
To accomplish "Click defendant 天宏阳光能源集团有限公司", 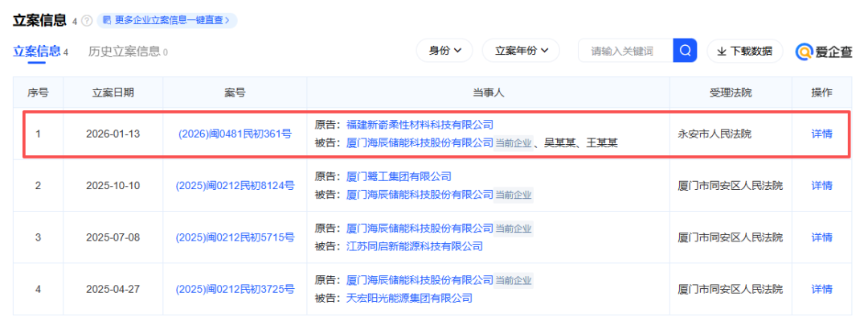I will point(409,298).
